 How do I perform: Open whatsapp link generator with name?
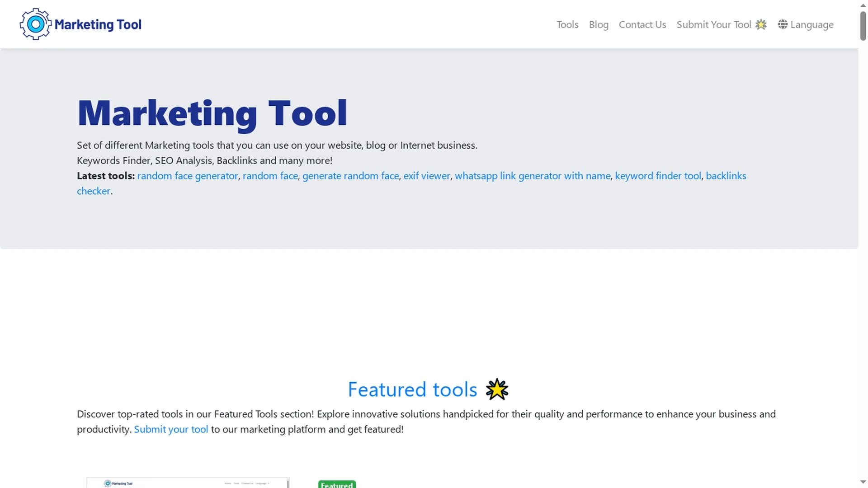[x=533, y=176]
